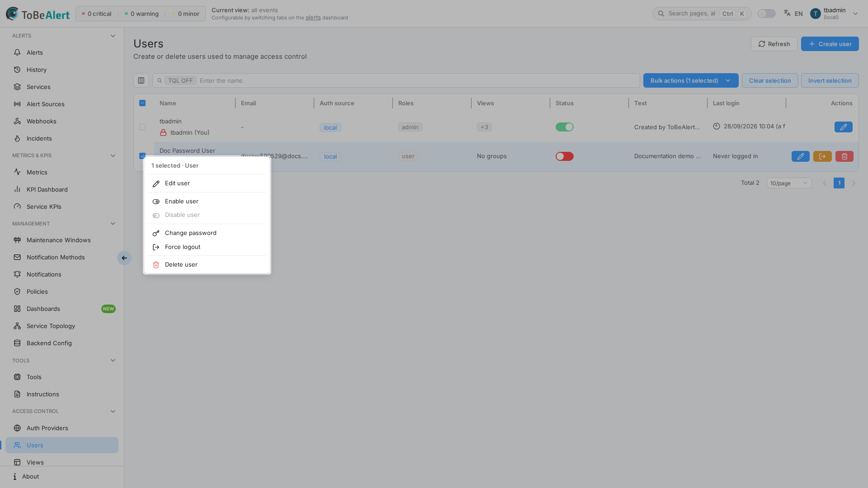Click the language translate icon
The height and width of the screenshot is (488, 868).
pos(787,14)
